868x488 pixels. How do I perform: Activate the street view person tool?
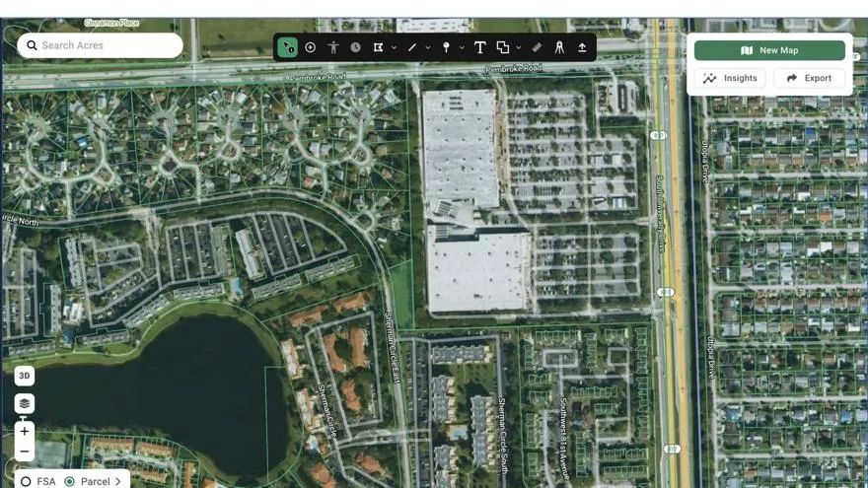(x=332, y=47)
